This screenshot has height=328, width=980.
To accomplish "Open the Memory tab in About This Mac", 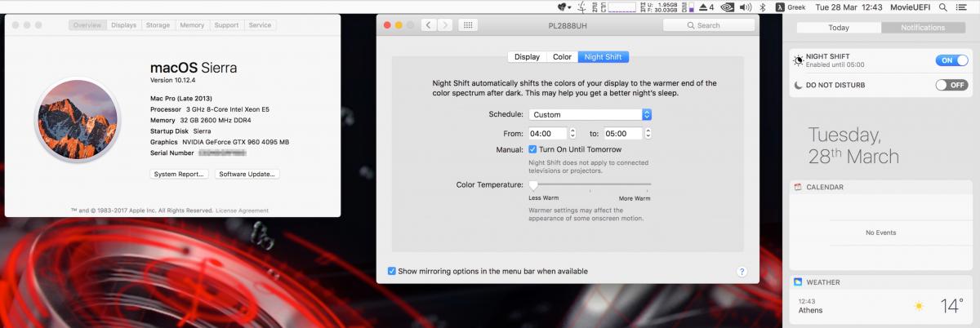I will [192, 25].
